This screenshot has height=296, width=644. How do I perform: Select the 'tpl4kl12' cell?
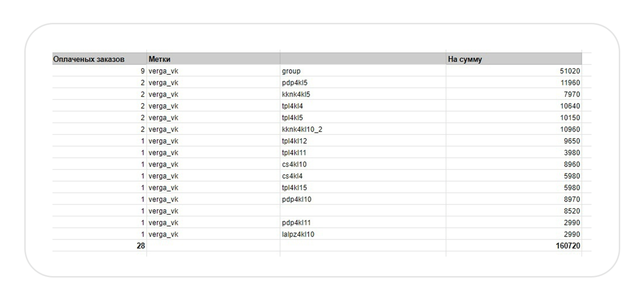[x=295, y=141]
